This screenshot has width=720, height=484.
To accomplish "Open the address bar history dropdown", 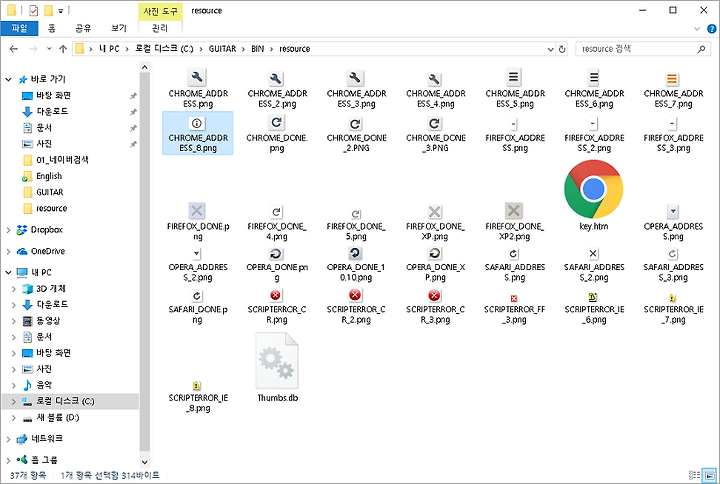I will tap(550, 49).
